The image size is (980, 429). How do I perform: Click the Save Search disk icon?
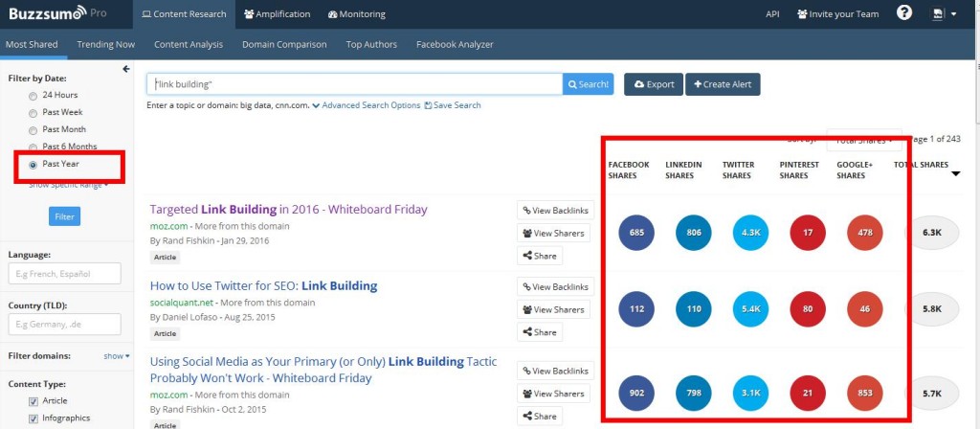429,105
